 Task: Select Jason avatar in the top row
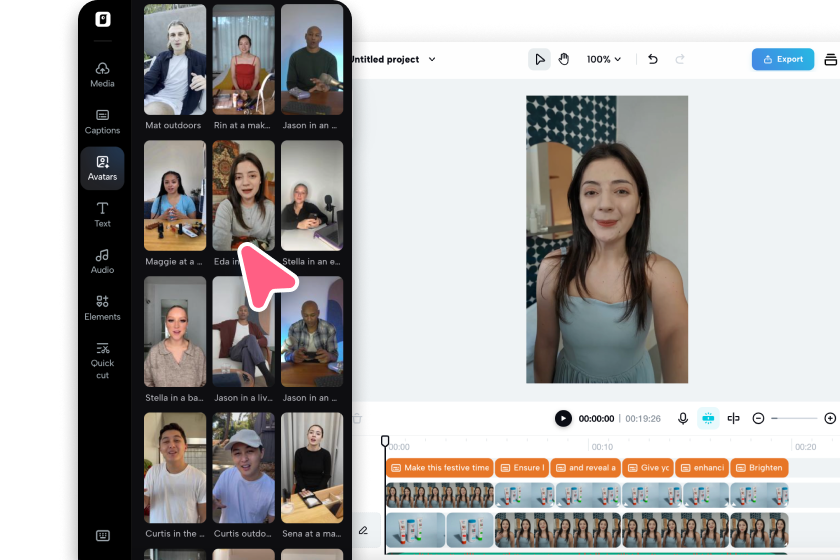pos(312,59)
